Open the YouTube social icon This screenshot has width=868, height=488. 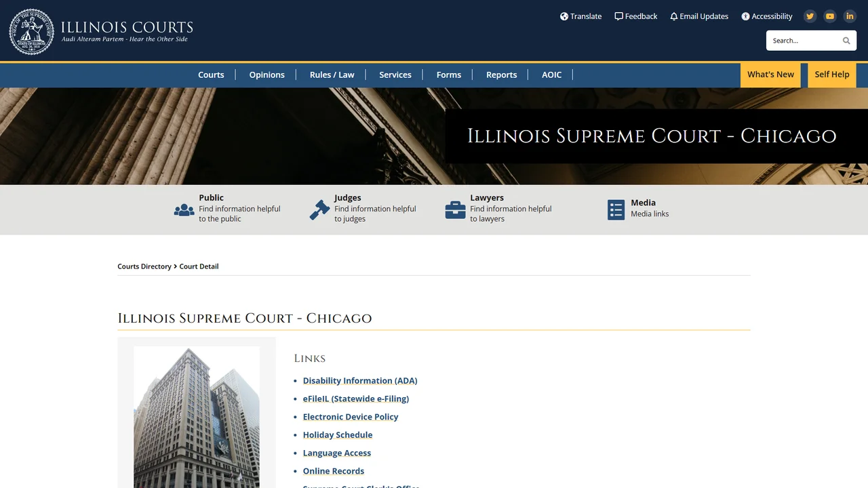(829, 16)
